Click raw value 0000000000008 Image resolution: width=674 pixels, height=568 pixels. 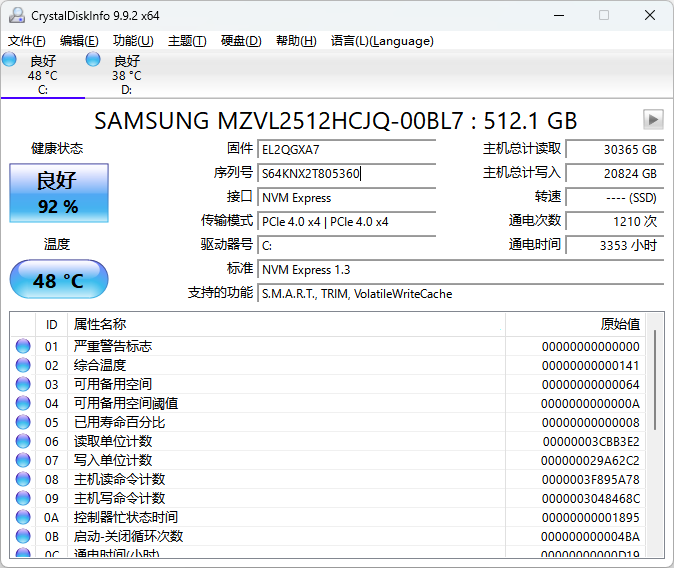coord(591,423)
